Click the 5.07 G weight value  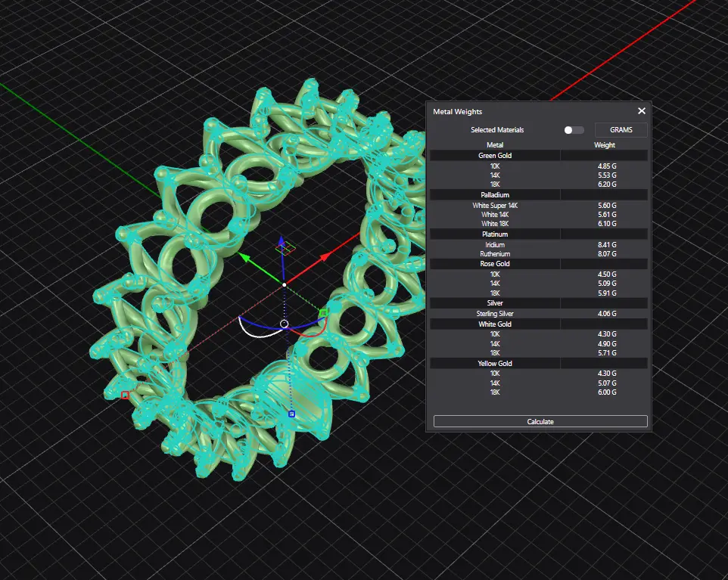tap(607, 383)
